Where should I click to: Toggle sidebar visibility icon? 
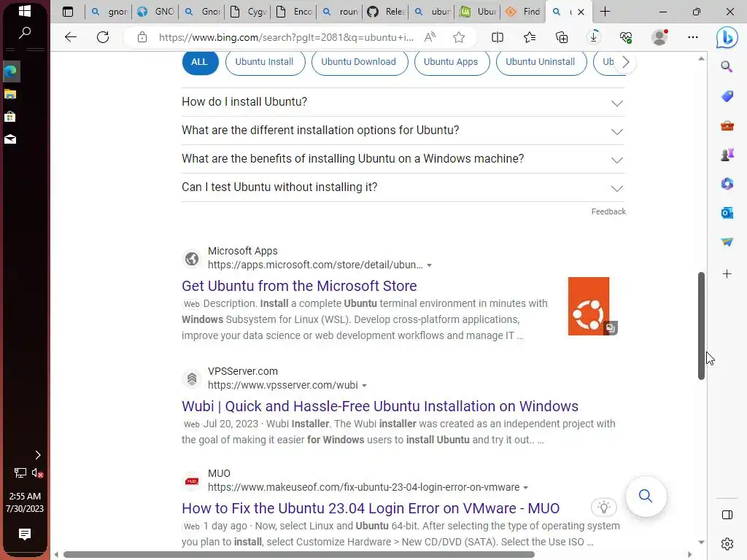click(x=727, y=515)
